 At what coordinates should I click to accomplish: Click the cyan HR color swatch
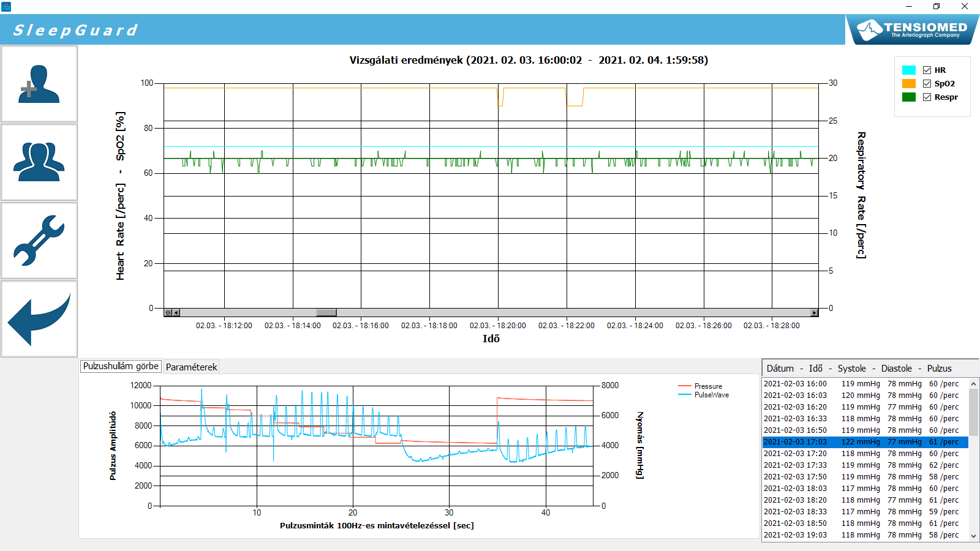coord(909,70)
